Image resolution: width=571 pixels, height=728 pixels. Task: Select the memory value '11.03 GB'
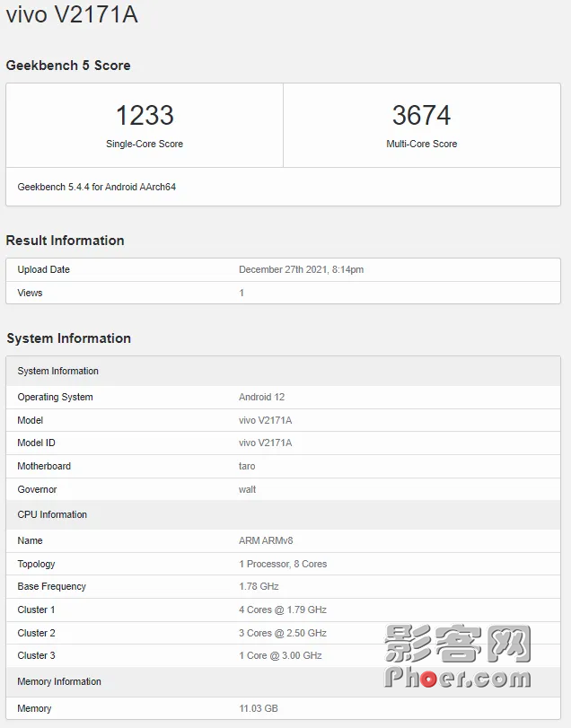(x=259, y=708)
